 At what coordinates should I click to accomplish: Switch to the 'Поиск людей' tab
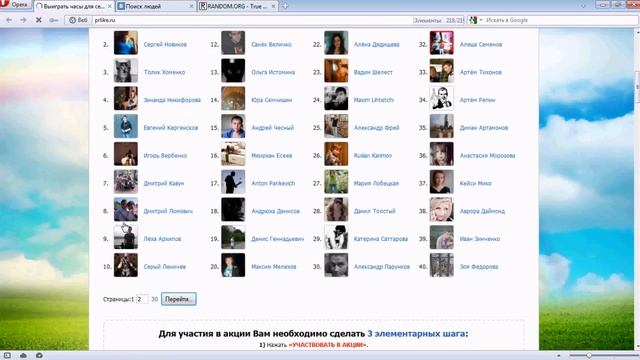[x=155, y=7]
